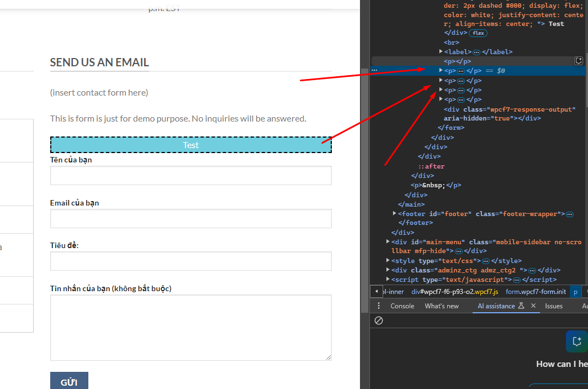Click ellipsis badge in the adminz_ctg div row
This screenshot has height=389, width=588.
(x=532, y=270)
